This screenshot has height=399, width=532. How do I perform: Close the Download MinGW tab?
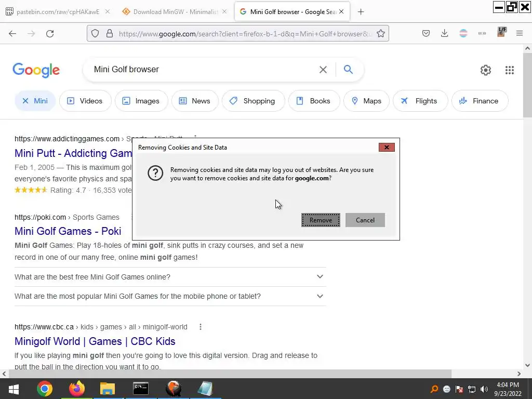(x=224, y=11)
